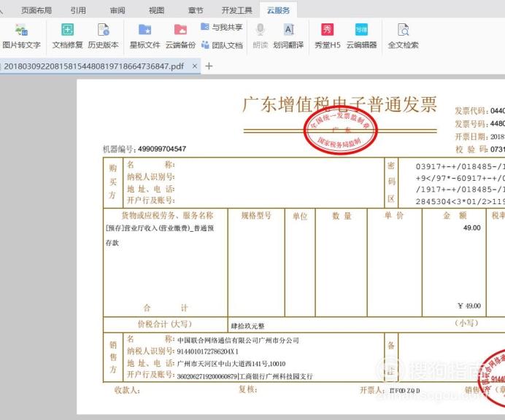Open 团队文档 team documents
Image resolution: width=505 pixels, height=420 pixels.
[x=222, y=45]
